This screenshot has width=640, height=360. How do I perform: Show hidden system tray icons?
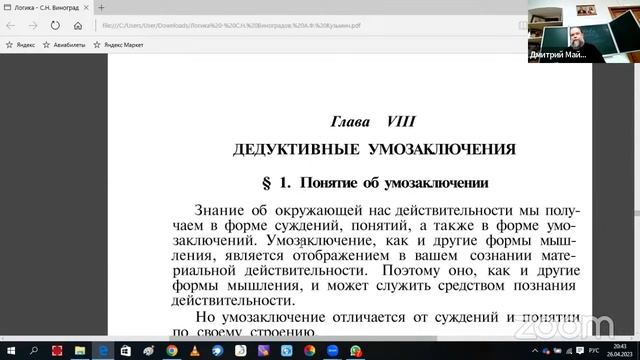[x=535, y=351]
